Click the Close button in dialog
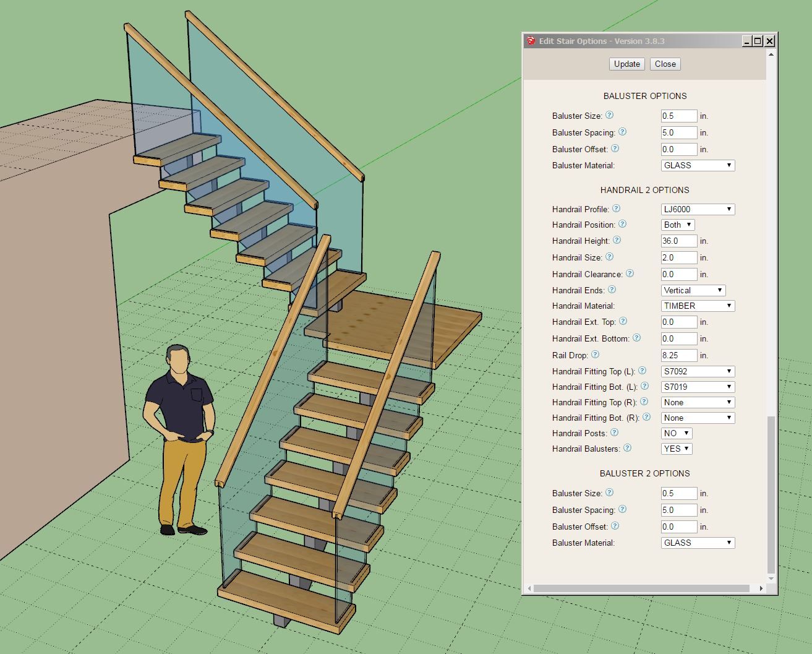This screenshot has height=654, width=812. click(665, 64)
